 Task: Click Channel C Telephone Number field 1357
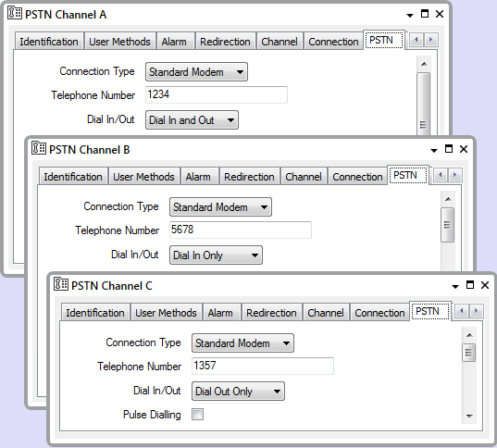(263, 366)
